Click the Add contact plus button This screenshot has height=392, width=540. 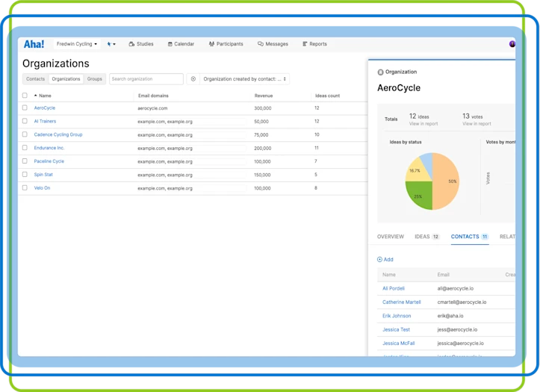pyautogui.click(x=385, y=260)
